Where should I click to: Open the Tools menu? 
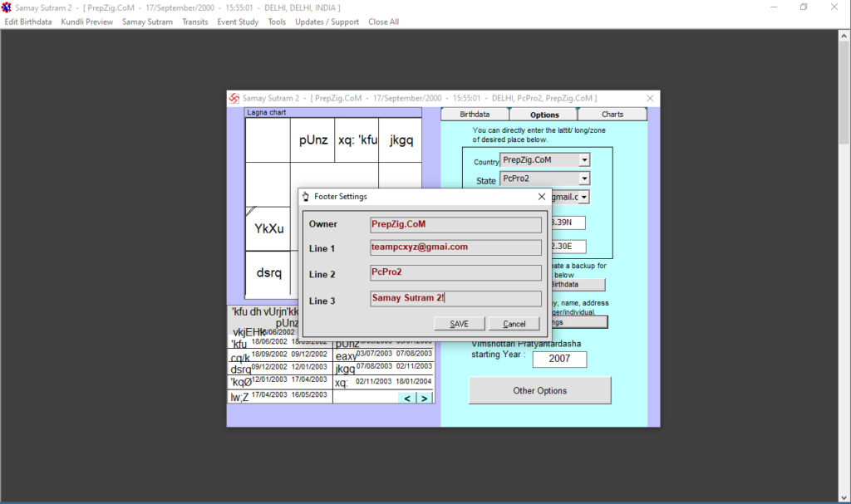pyautogui.click(x=277, y=22)
